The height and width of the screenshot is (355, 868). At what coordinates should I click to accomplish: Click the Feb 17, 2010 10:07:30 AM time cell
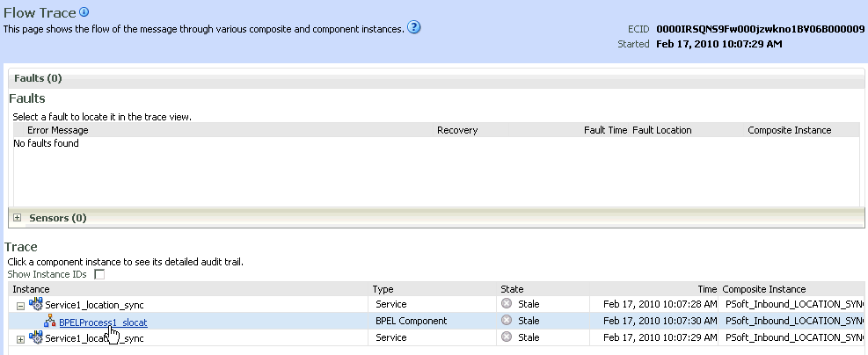point(660,321)
